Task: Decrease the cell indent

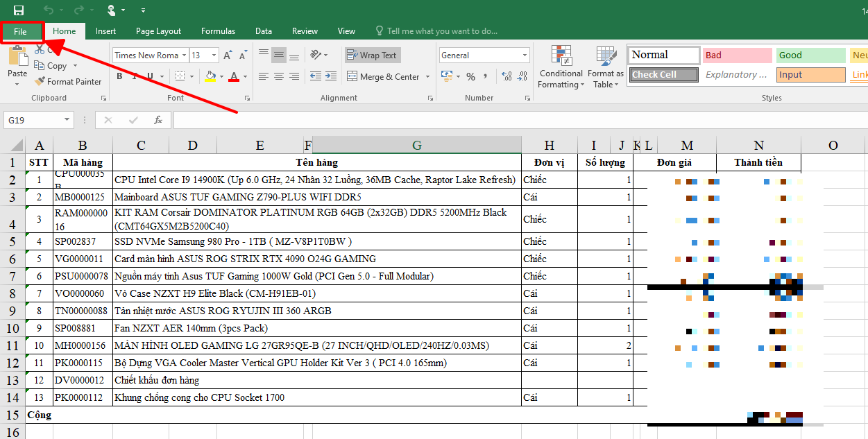Action: [315, 76]
